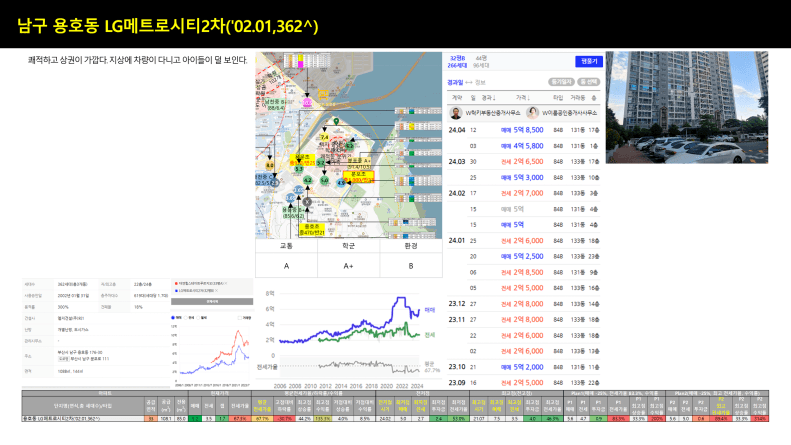Switch view via 경과일 ↔ 정보 toggle
The image size is (791, 445).
[x=466, y=82]
